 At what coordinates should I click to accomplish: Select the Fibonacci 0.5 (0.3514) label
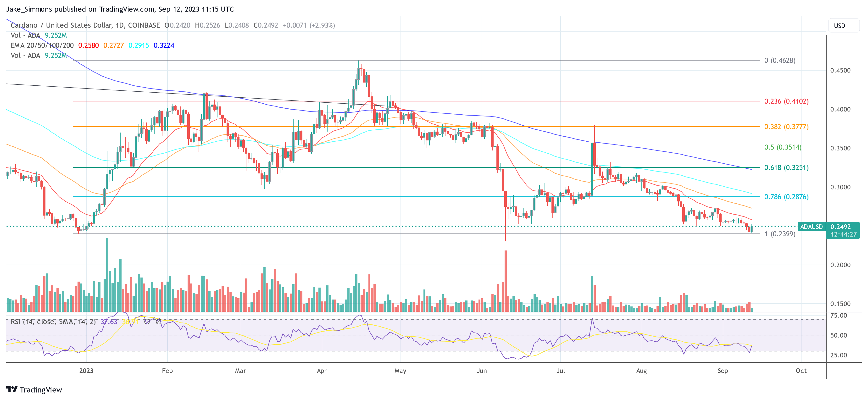(783, 147)
